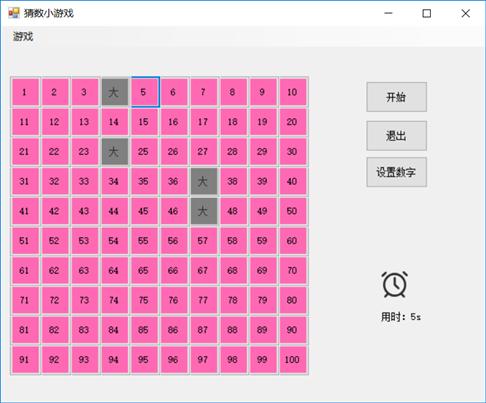The height and width of the screenshot is (403, 486).
Task: Maximize the game window
Action: [427, 13]
